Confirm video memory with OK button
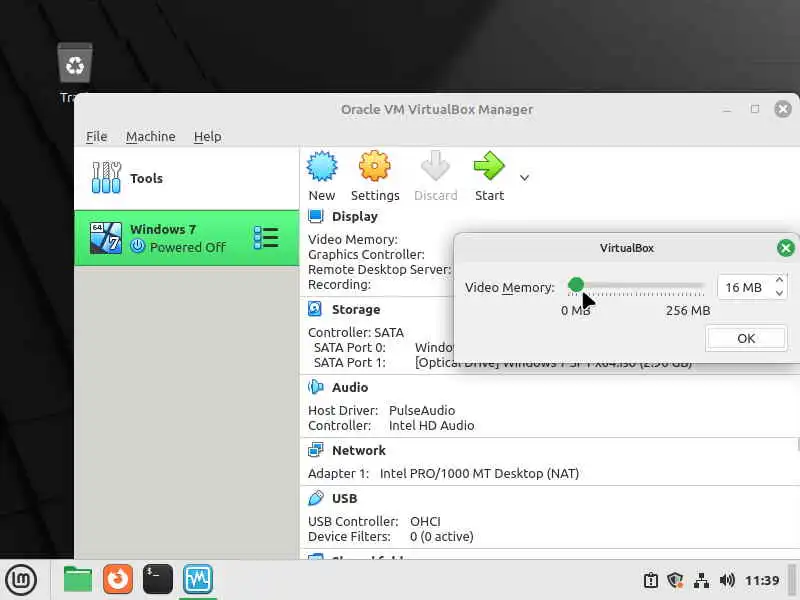This screenshot has height=600, width=800. 746,338
